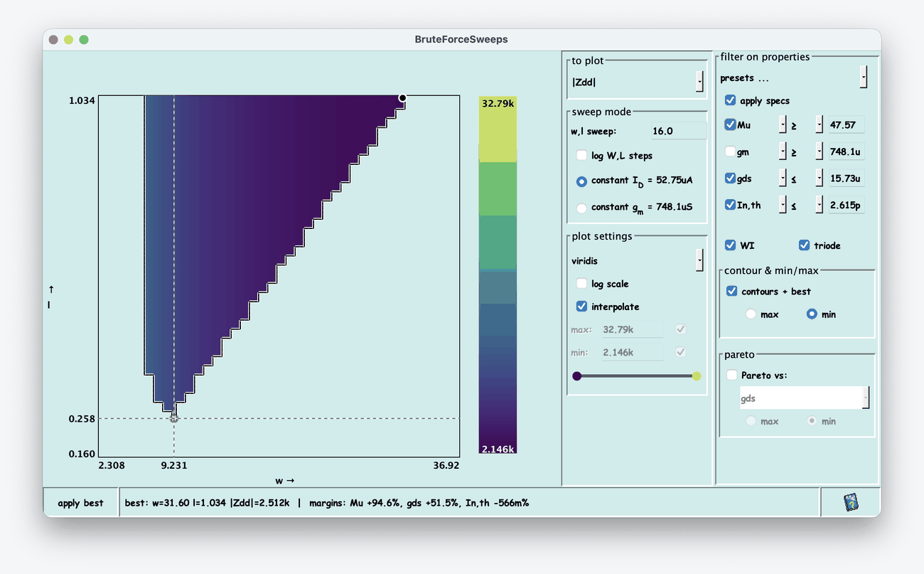
Task: Click the gds threshold field 15.73u
Action: (x=846, y=179)
